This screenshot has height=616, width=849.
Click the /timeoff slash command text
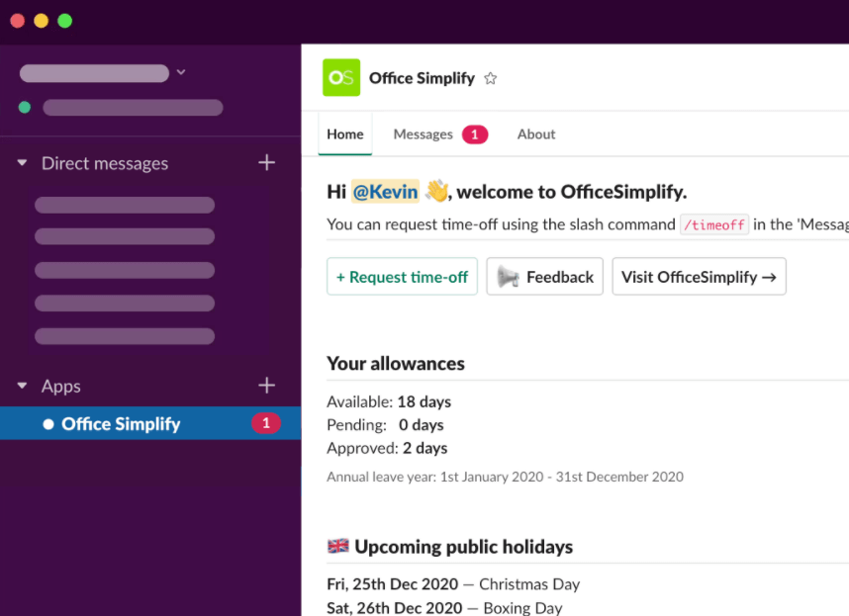pos(714,224)
